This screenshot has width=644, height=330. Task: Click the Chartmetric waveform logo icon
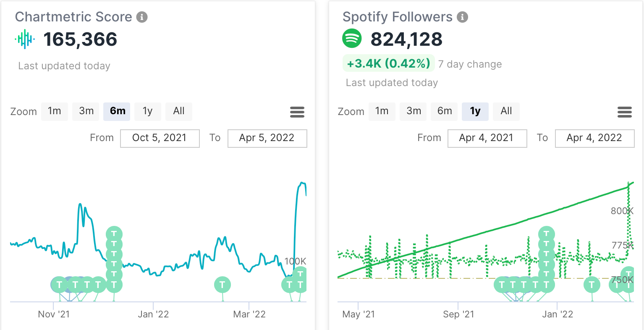[25, 39]
